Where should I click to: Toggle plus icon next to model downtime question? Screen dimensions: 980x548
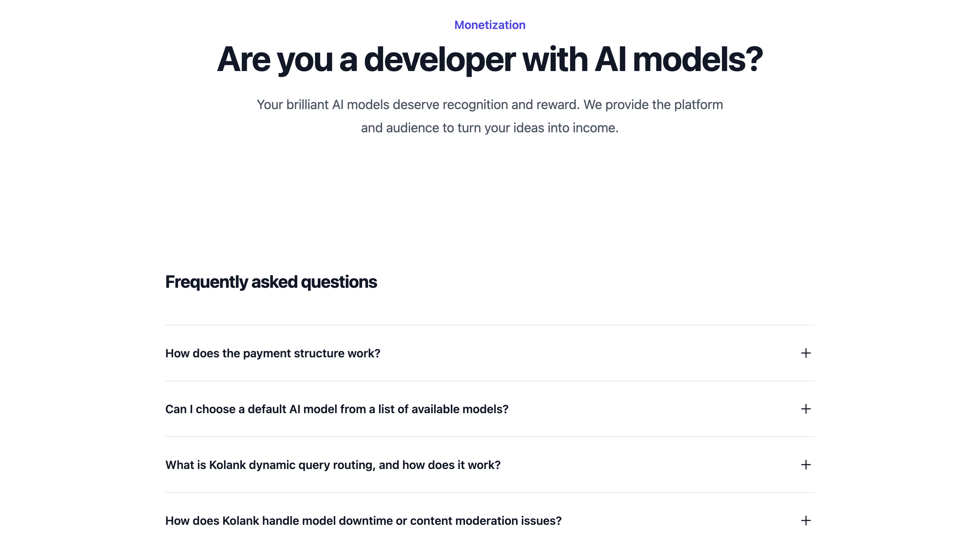(805, 520)
